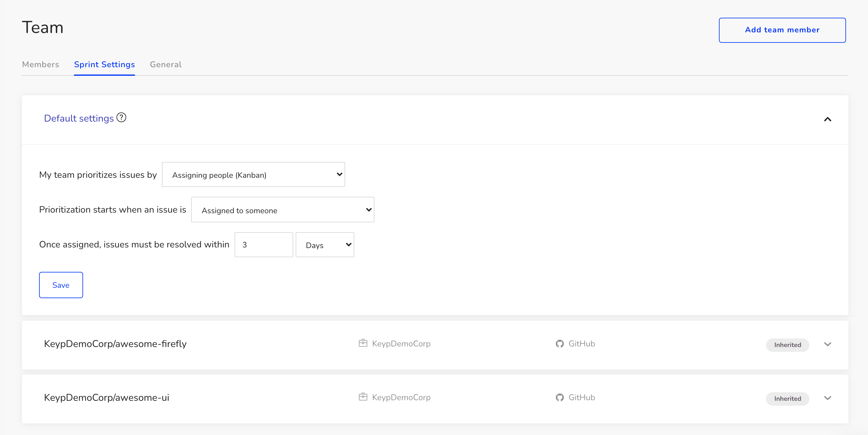Open the 'Assigned to someone' dropdown
Viewport: 868px width, 435px height.
pos(283,210)
